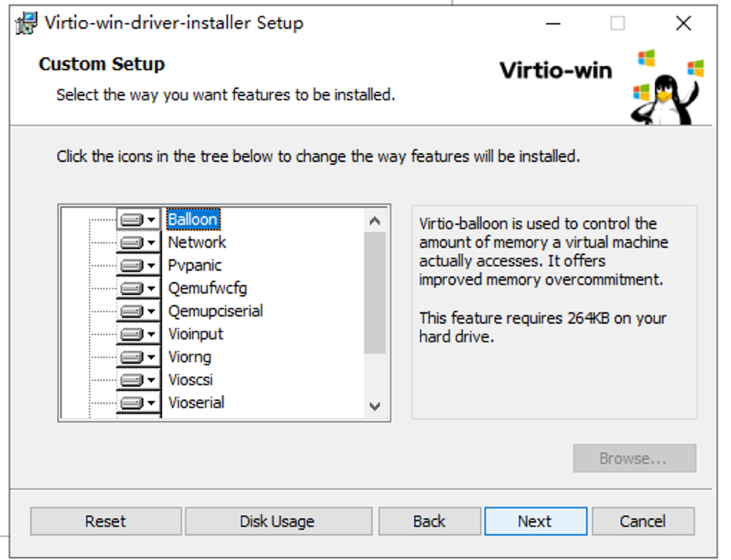
Task: Select the Pvpanic feature row
Action: (x=194, y=265)
